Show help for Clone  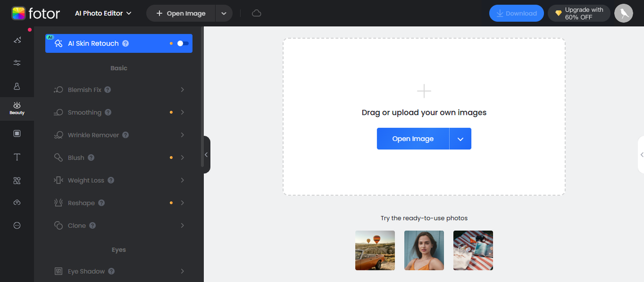[x=93, y=226]
